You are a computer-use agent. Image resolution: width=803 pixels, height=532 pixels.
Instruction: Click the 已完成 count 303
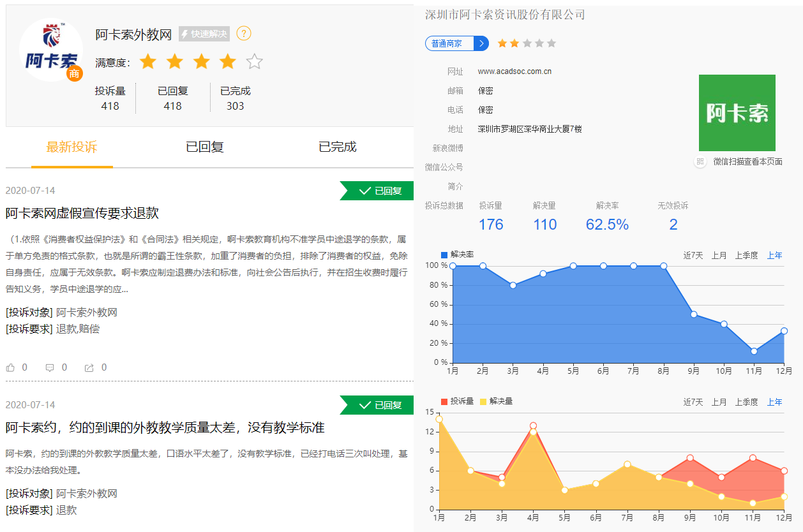click(236, 106)
